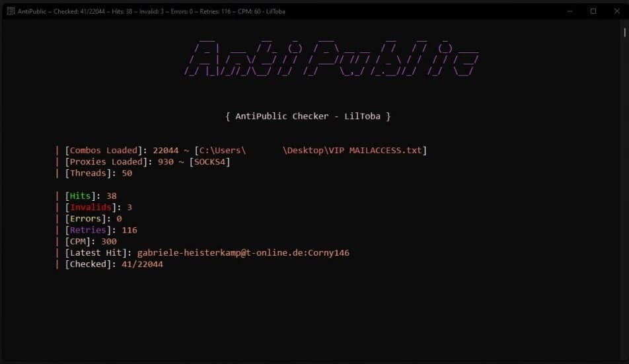Click the SOCKS4 proxy type text
This screenshot has width=629, height=364.
tap(210, 162)
